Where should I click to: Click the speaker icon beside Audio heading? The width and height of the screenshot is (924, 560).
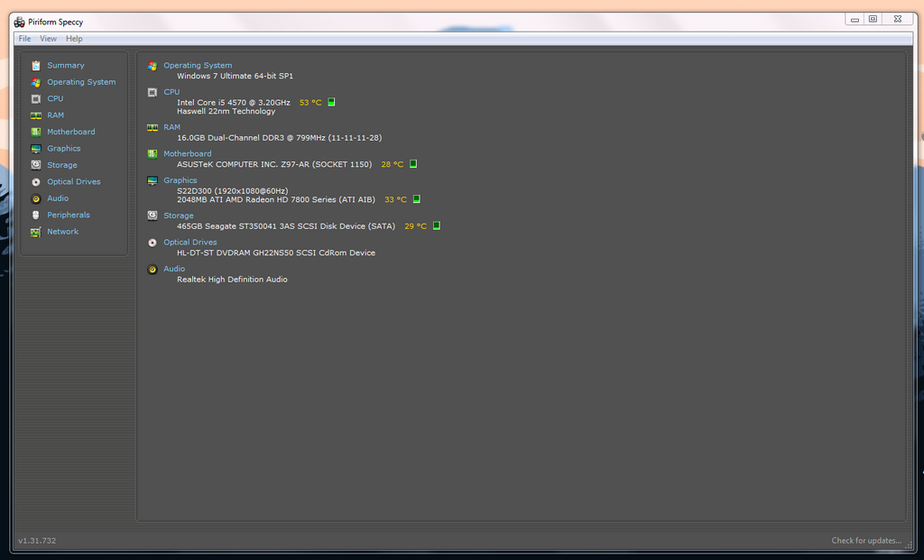point(152,269)
